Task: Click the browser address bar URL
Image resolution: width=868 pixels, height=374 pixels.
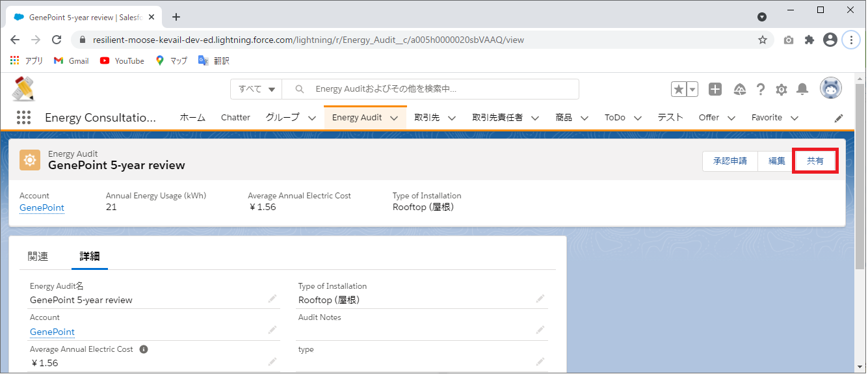Action: tap(308, 40)
